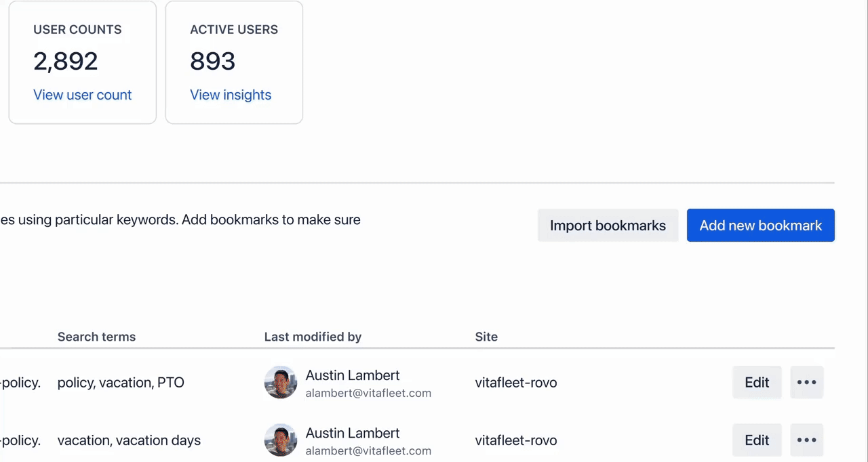
Task: Select the User Counts card
Action: (x=82, y=62)
